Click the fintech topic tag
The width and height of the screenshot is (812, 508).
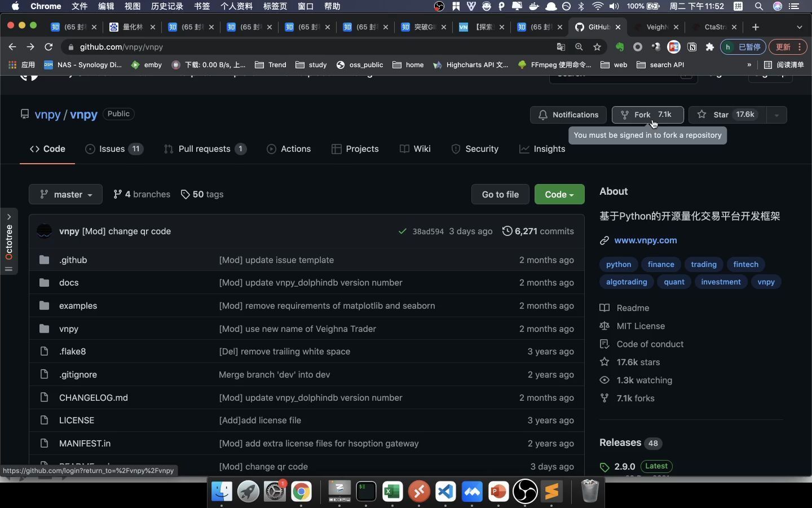tap(746, 264)
